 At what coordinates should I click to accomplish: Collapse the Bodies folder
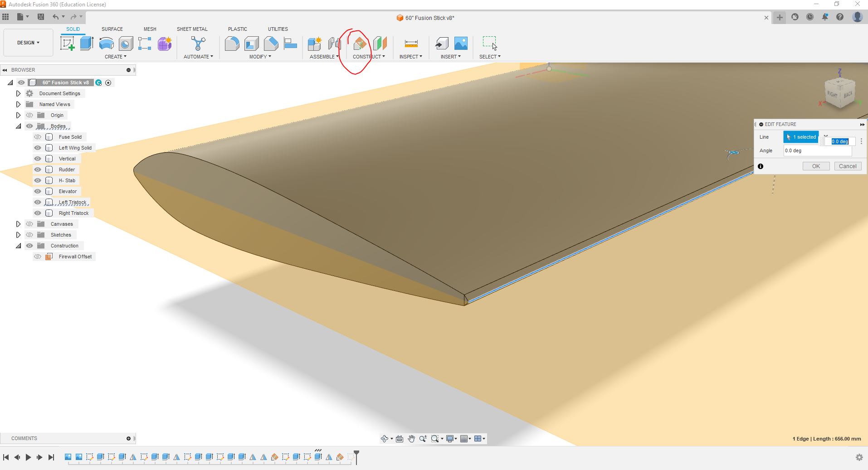coord(18,126)
